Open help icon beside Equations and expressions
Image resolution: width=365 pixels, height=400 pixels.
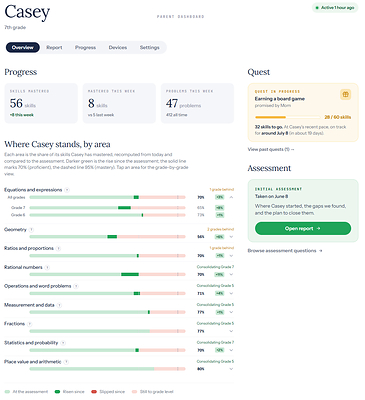[x=67, y=190]
